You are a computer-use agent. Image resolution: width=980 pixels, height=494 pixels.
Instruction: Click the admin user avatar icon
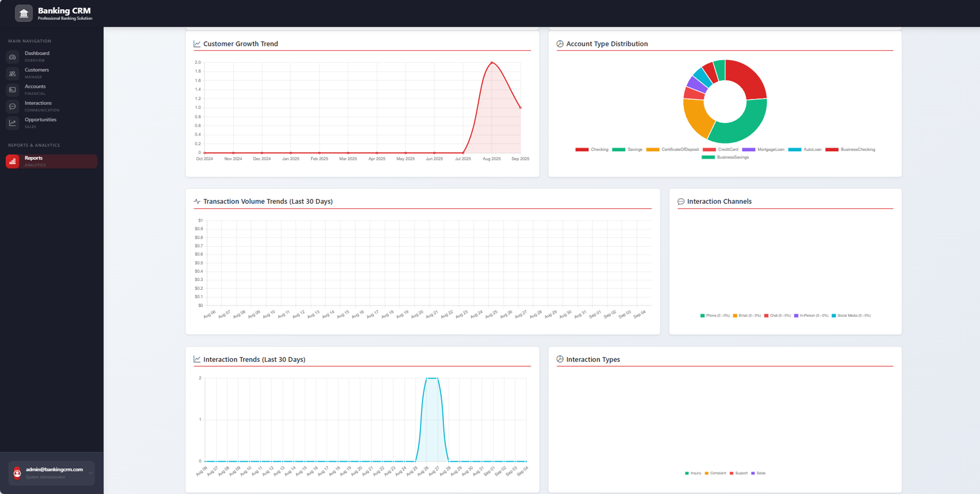point(17,473)
